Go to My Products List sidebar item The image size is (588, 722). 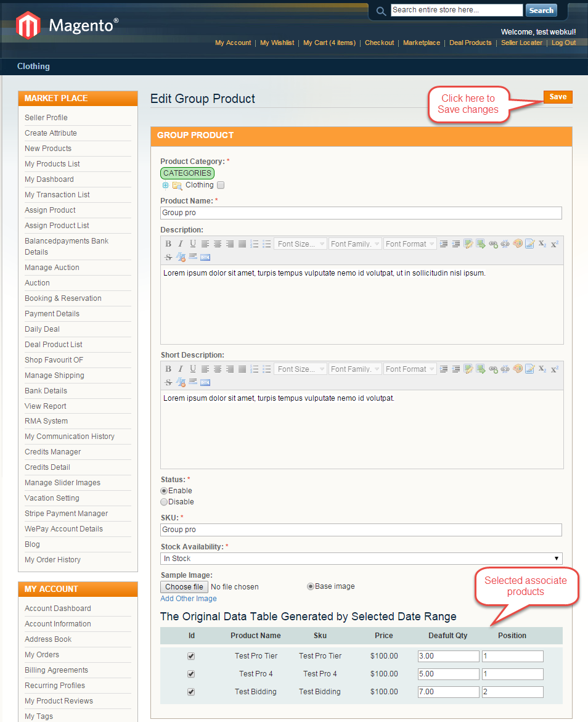(x=52, y=164)
